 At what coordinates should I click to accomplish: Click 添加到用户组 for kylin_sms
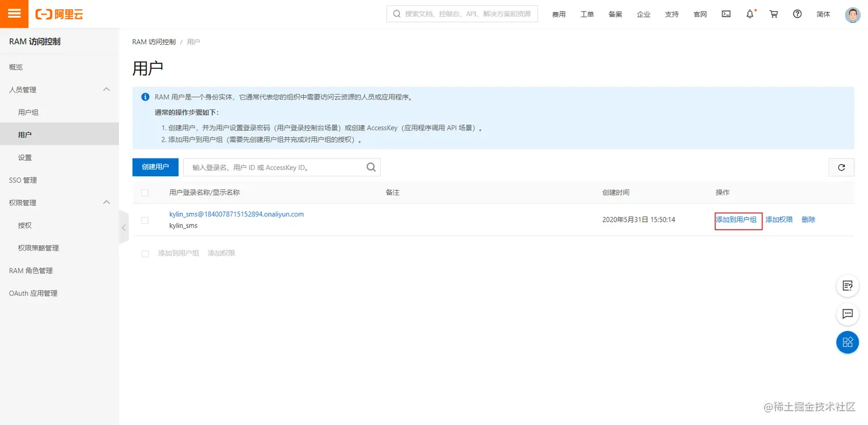point(736,220)
